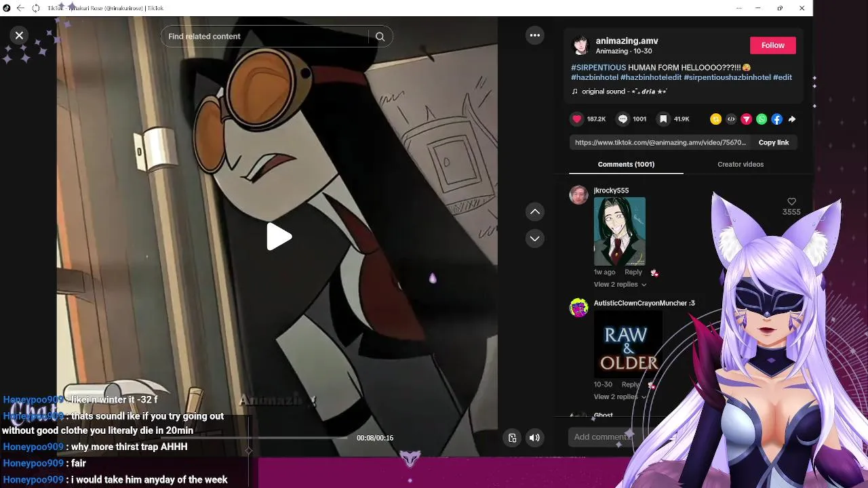Go to next video with the down chevron

pos(535,239)
